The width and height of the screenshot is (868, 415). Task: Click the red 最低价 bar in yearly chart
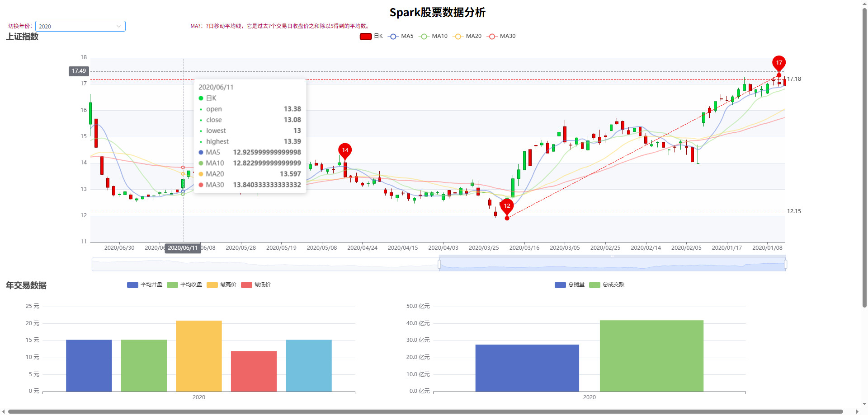click(254, 372)
